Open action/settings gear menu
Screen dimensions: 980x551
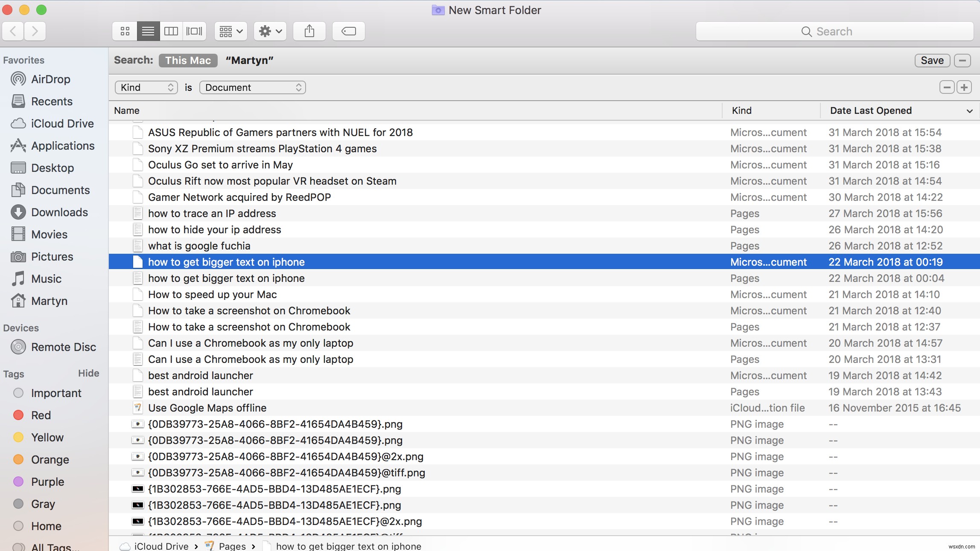pos(270,30)
